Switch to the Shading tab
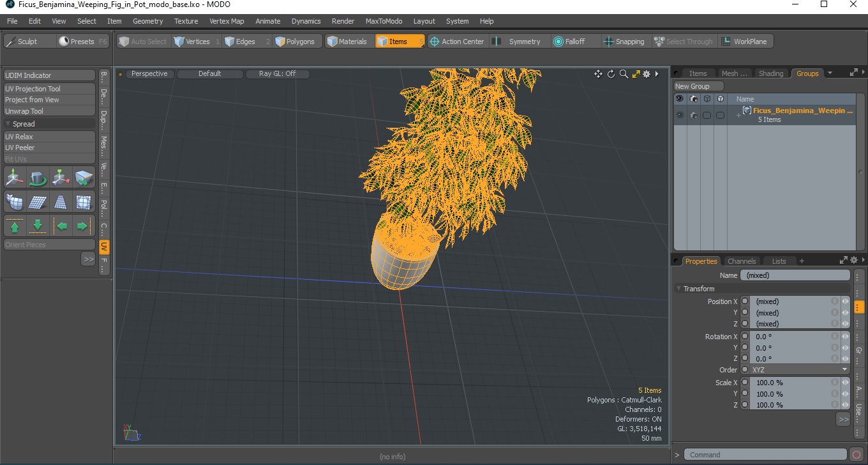868x465 pixels. (x=770, y=73)
